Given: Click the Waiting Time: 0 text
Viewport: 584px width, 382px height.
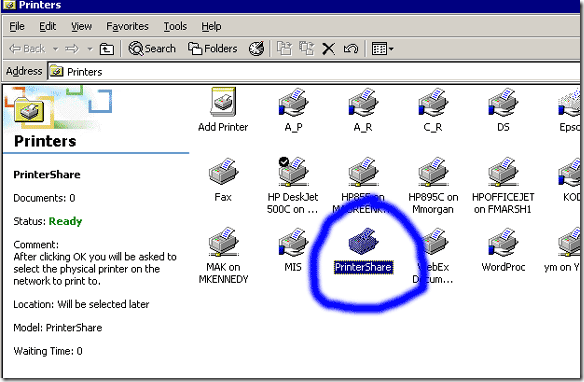Looking at the screenshot, I should pos(48,351).
